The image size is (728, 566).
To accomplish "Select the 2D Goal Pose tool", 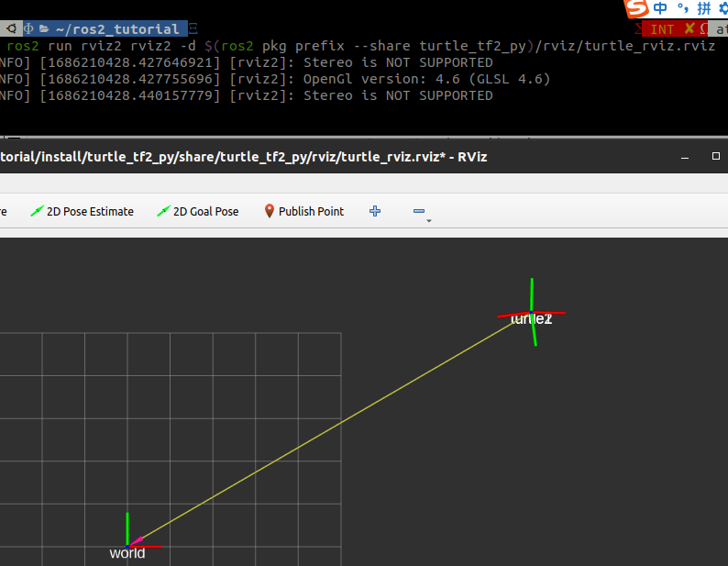I will click(198, 211).
